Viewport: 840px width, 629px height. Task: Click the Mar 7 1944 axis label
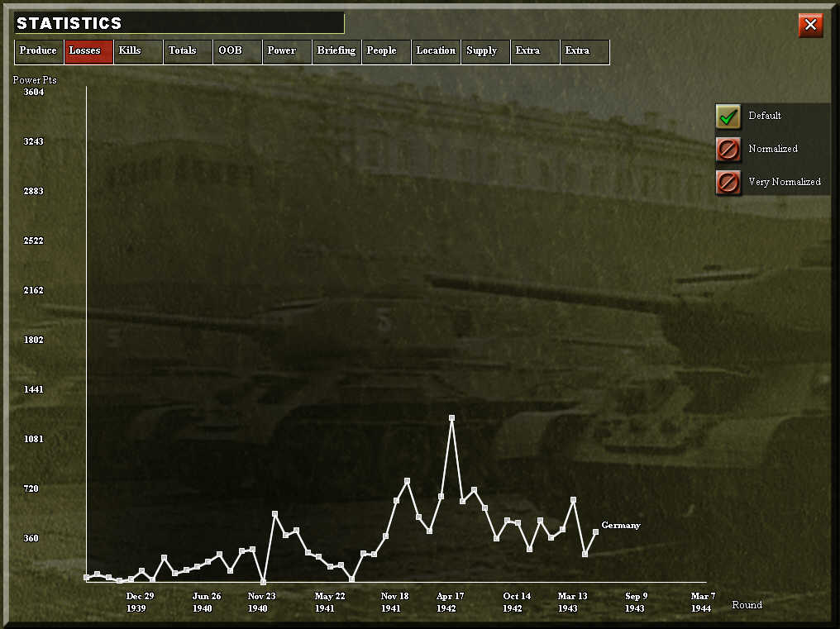[x=702, y=603]
